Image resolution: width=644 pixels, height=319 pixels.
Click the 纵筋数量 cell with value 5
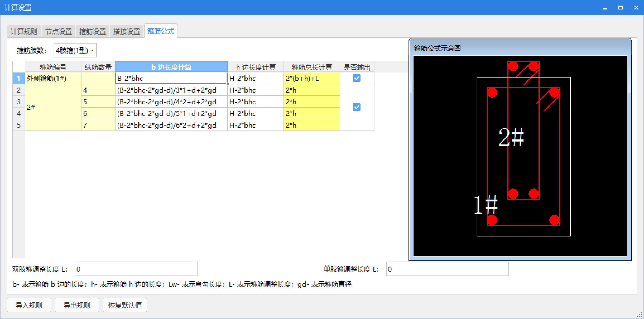[98, 102]
